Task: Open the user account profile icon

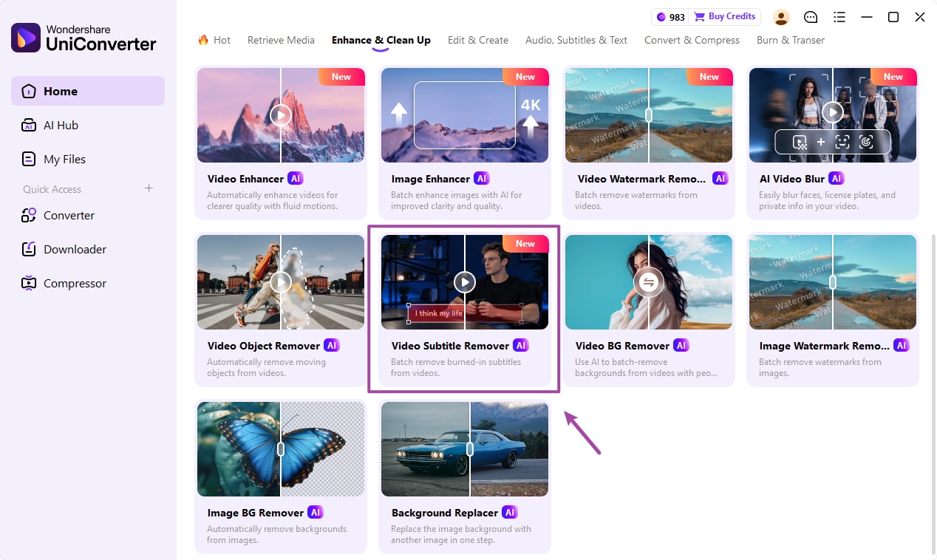Action: click(x=781, y=17)
